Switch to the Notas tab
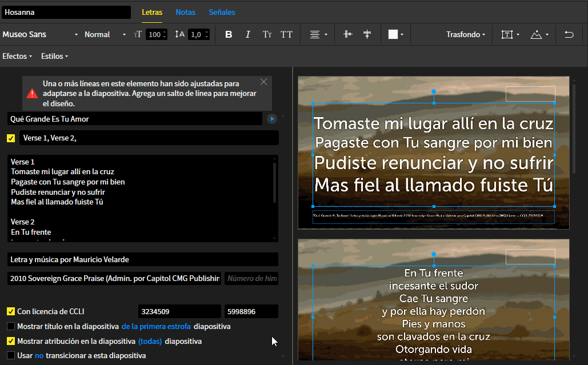Image resolution: width=588 pixels, height=365 pixels. pyautogui.click(x=185, y=13)
